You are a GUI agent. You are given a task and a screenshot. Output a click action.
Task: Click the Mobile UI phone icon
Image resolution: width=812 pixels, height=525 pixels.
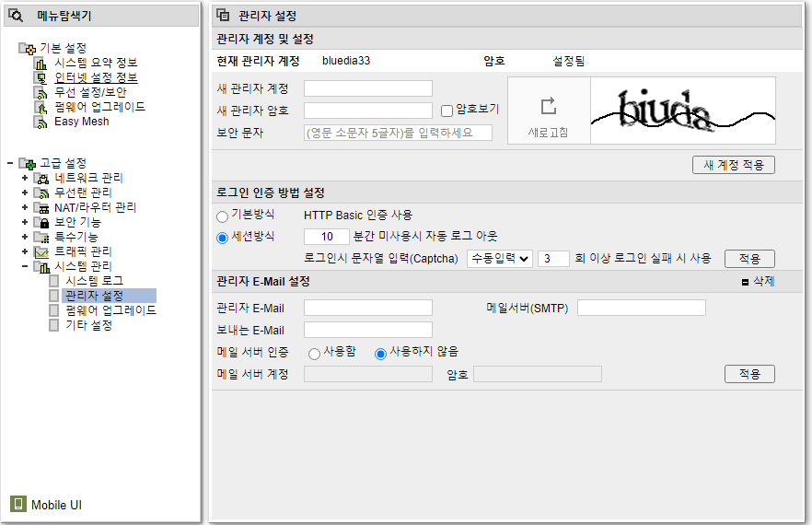click(18, 504)
